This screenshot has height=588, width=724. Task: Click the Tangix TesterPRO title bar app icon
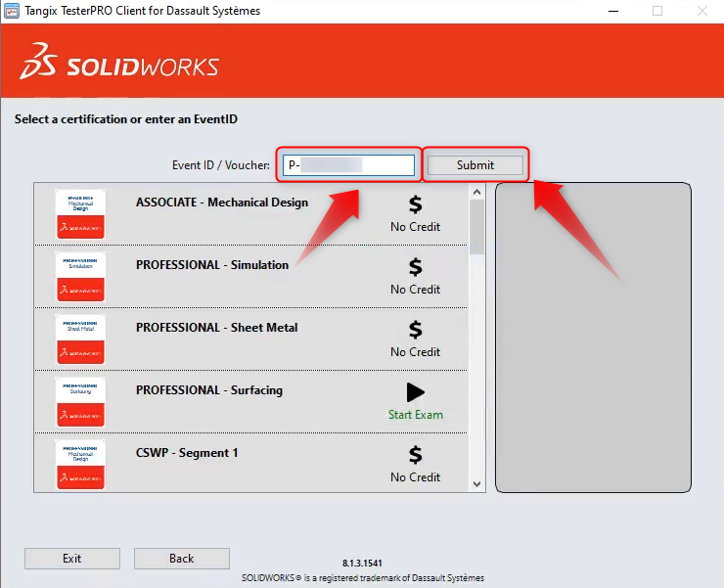tap(11, 11)
